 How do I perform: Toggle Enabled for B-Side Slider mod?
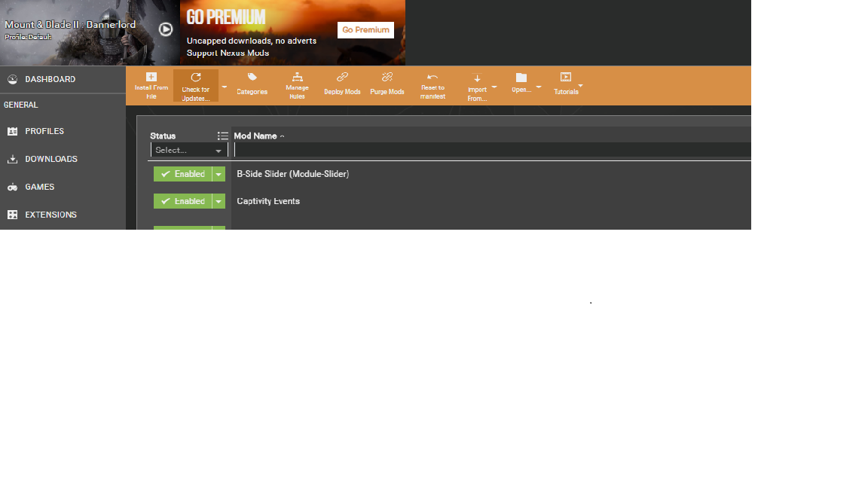coord(183,174)
